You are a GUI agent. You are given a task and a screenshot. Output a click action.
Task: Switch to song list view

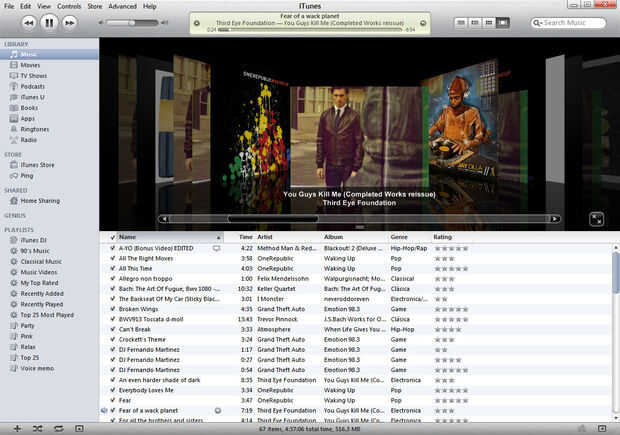click(461, 23)
